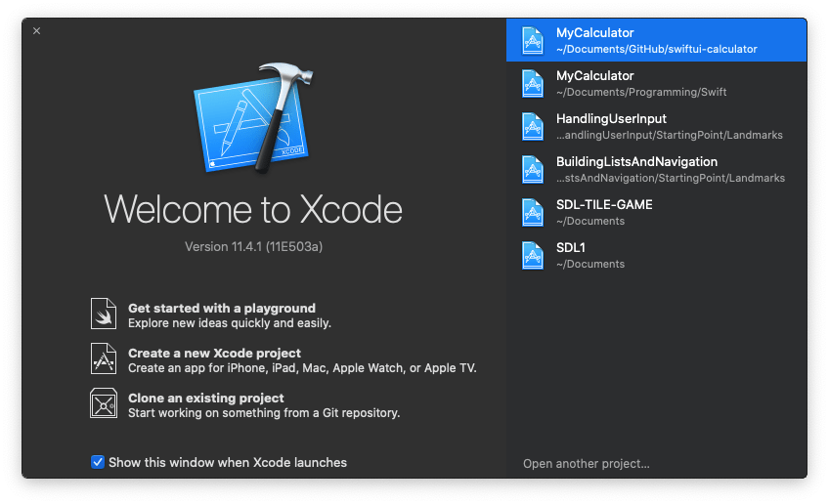Click 'Create an app for iPhone, iPad' description
Image resolution: width=829 pixels, height=504 pixels.
coord(302,367)
